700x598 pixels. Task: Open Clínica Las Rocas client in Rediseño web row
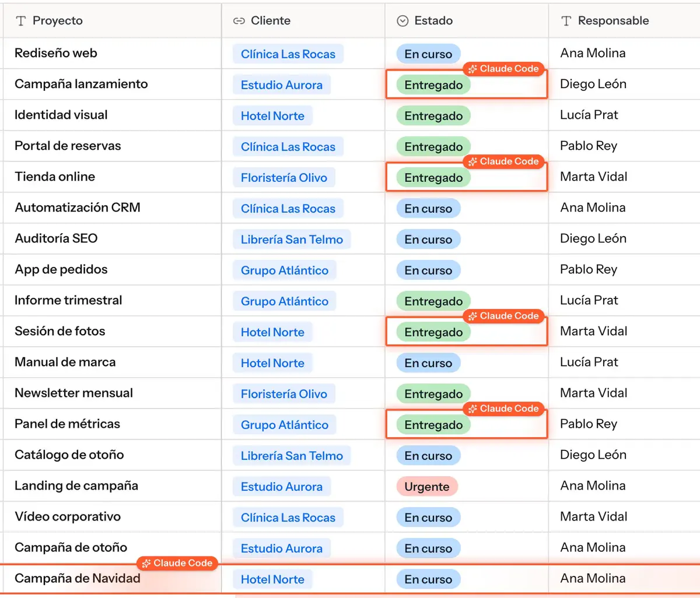point(288,54)
